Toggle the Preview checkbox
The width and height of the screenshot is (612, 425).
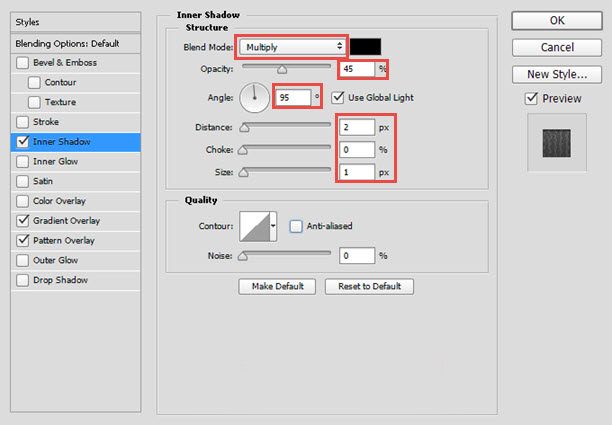coord(531,98)
